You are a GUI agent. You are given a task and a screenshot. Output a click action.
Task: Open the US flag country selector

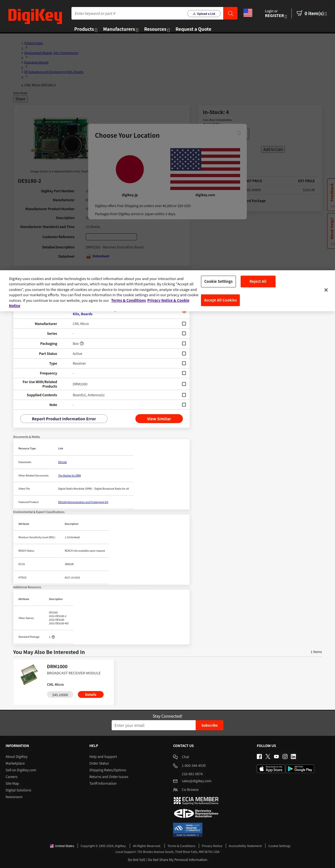(x=248, y=13)
